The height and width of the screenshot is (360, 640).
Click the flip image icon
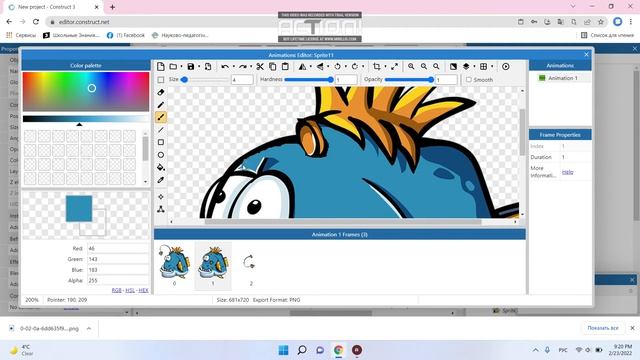[x=320, y=67]
